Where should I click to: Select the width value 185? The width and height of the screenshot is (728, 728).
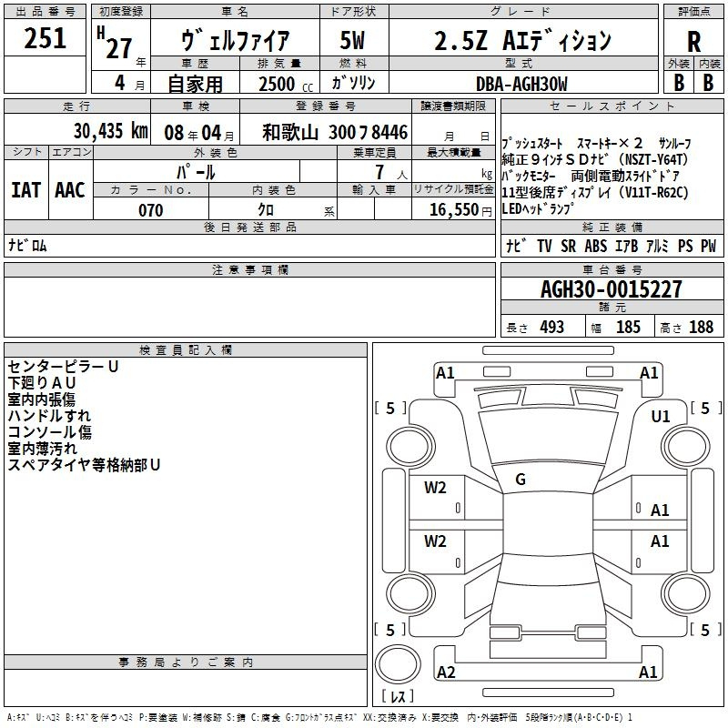(x=628, y=327)
